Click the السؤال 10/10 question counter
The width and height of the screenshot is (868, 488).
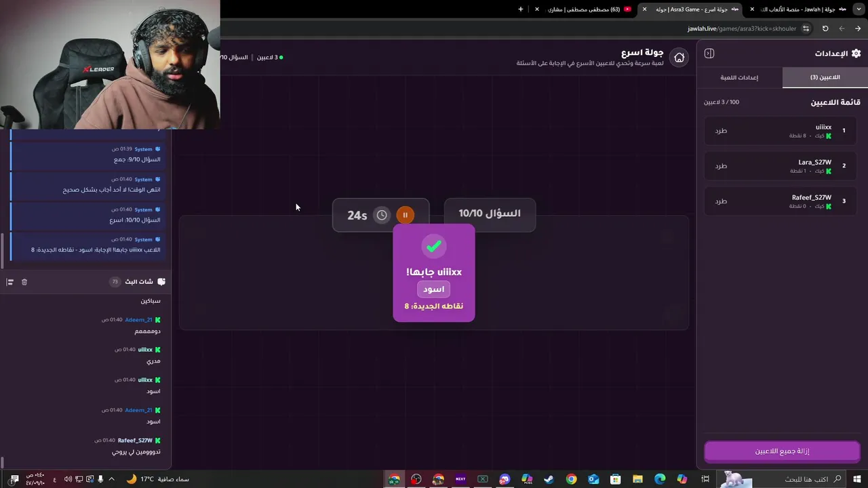(x=490, y=213)
